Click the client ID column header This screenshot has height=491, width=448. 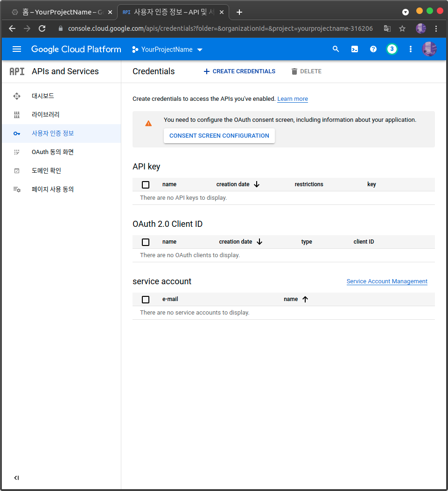coord(364,242)
